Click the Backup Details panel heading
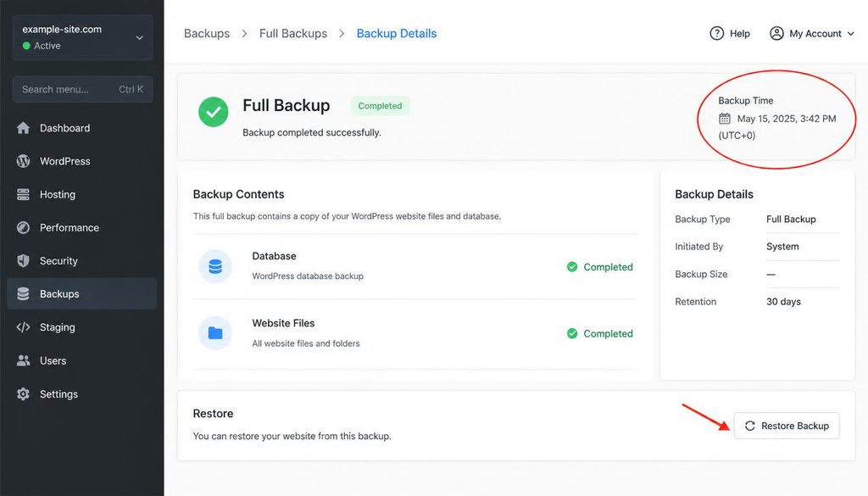This screenshot has width=868, height=496. coord(714,194)
